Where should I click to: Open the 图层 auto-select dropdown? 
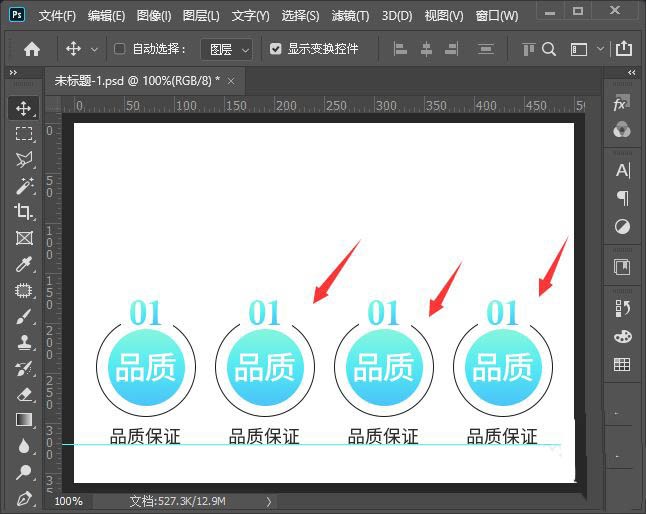[x=226, y=48]
